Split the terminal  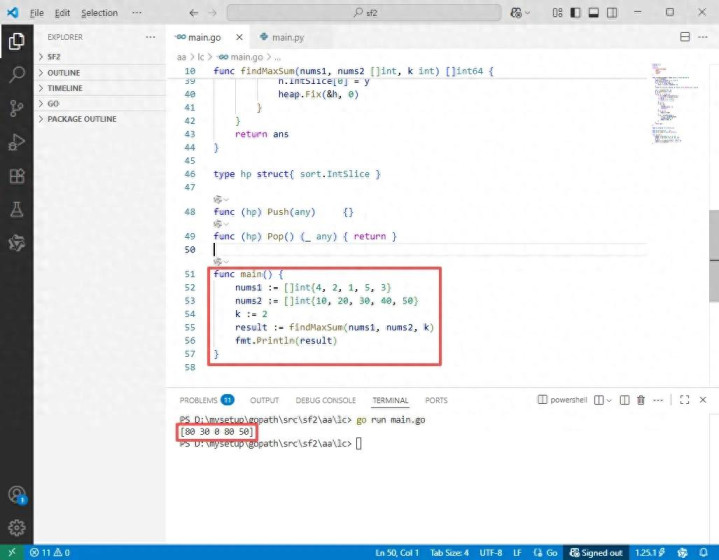[x=625, y=400]
